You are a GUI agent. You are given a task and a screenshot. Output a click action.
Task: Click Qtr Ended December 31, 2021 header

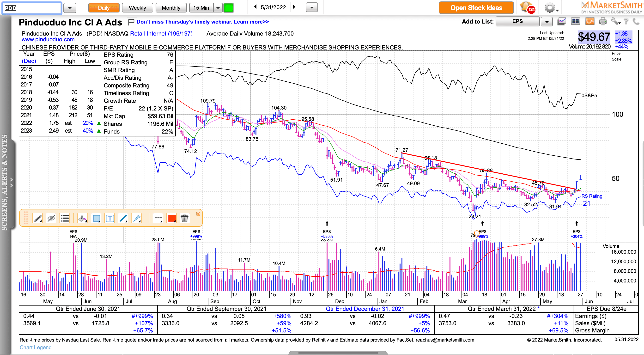coord(365,309)
